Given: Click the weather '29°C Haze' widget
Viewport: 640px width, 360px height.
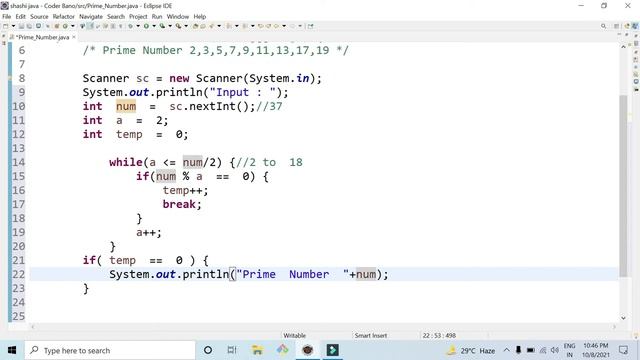Looking at the screenshot, I should pyautogui.click(x=471, y=350).
